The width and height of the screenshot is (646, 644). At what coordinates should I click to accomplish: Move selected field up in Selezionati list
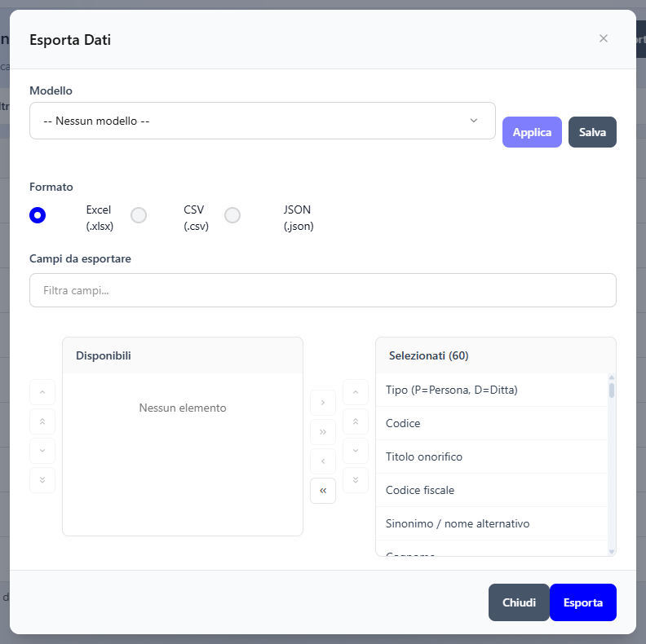355,392
